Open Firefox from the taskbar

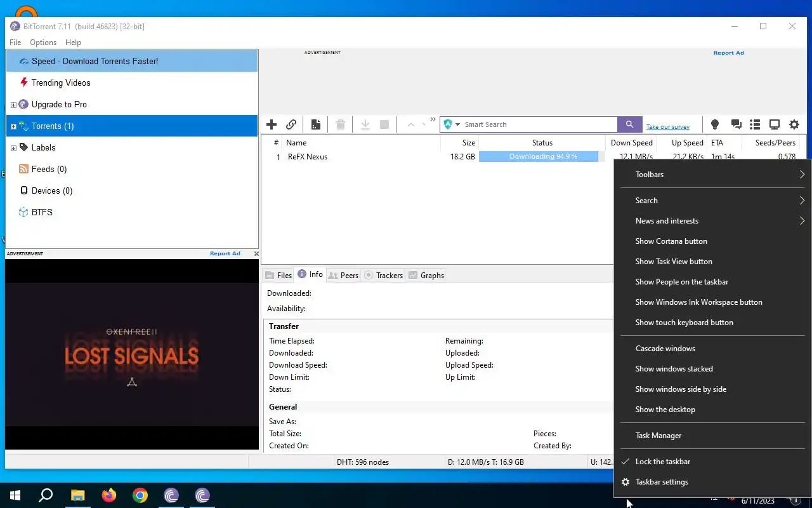109,495
